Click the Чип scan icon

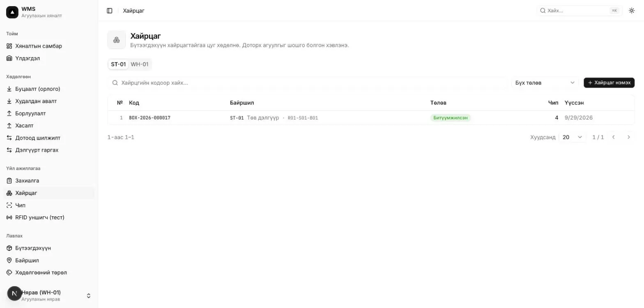[x=9, y=205]
